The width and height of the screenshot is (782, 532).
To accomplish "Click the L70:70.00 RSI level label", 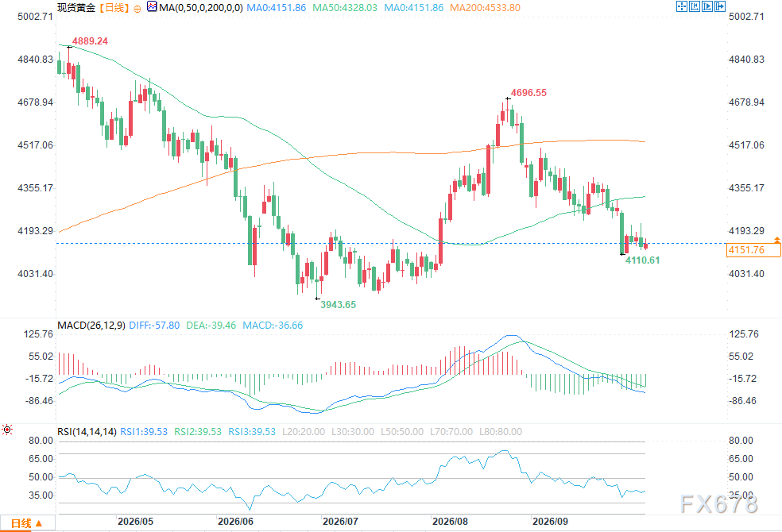I will [451, 431].
